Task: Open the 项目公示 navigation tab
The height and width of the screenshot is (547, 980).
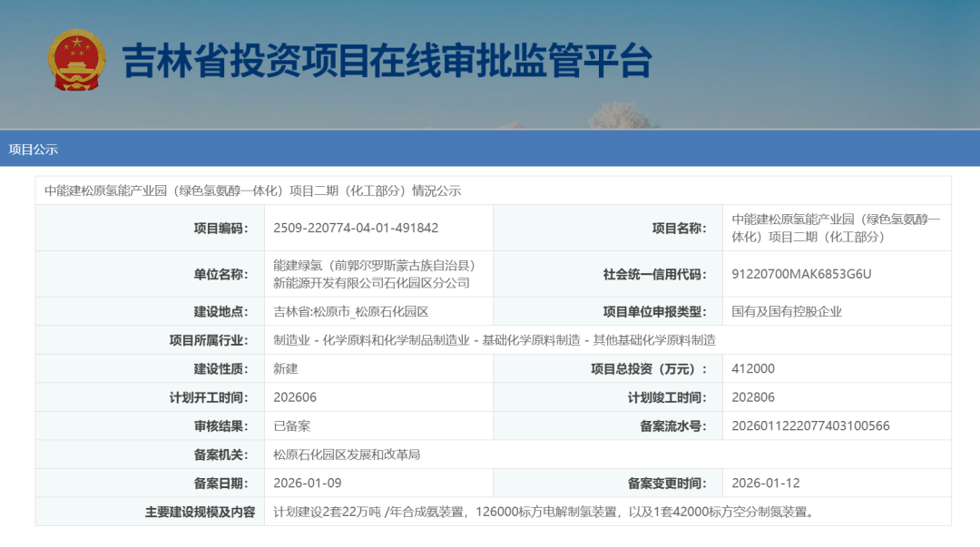Action: 32,147
